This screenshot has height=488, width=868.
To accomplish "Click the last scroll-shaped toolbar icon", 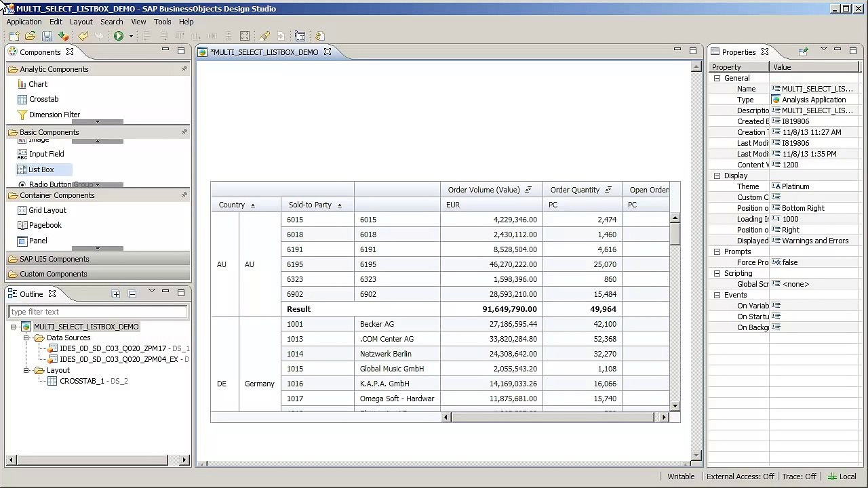I will pos(319,36).
